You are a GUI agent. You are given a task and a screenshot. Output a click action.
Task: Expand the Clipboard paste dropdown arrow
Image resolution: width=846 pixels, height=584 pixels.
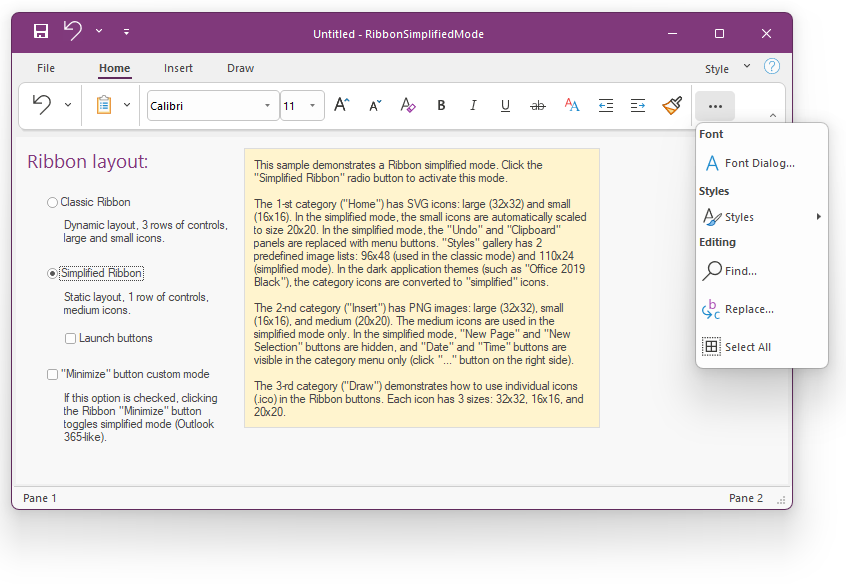tap(127, 106)
